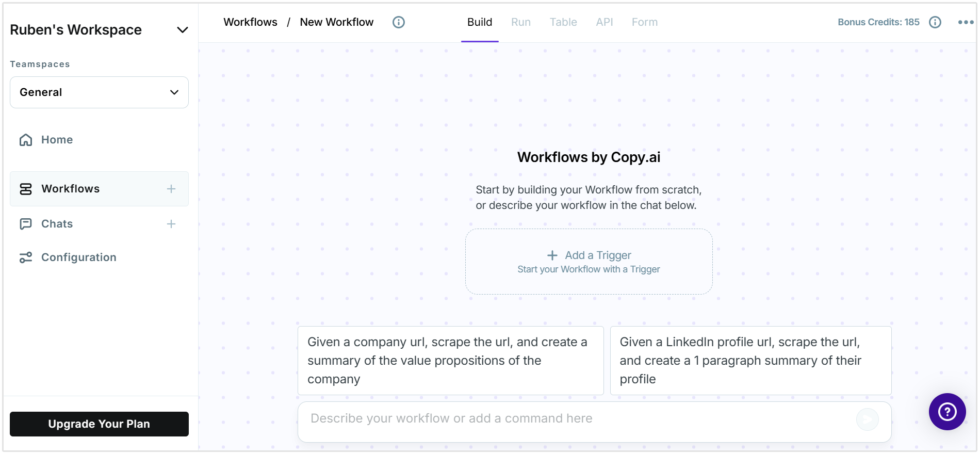This screenshot has width=980, height=454.
Task: Choose the company url summary suggestion
Action: tap(450, 361)
